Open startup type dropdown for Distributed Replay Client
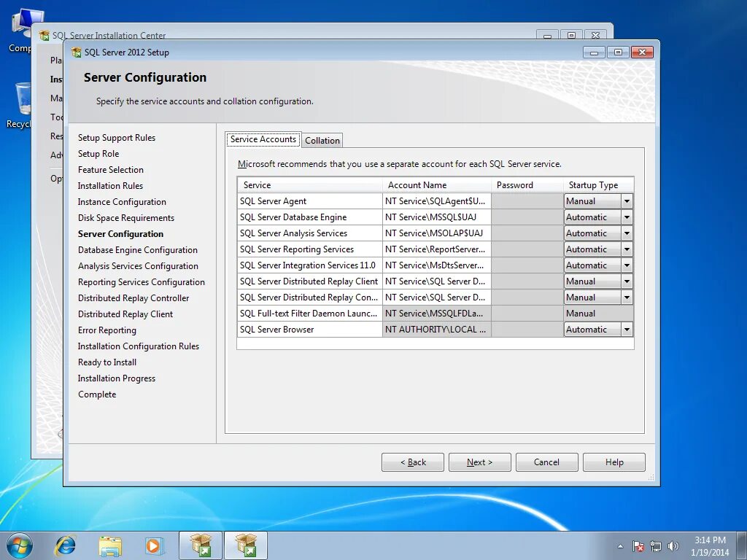This screenshot has height=560, width=747. 627,281
